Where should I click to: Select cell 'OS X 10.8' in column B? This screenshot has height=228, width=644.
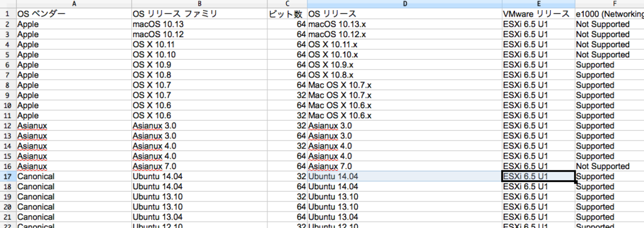click(x=199, y=75)
